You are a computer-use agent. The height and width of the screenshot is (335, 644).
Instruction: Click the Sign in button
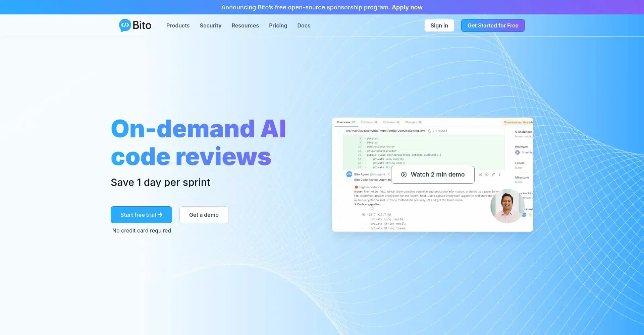(439, 25)
